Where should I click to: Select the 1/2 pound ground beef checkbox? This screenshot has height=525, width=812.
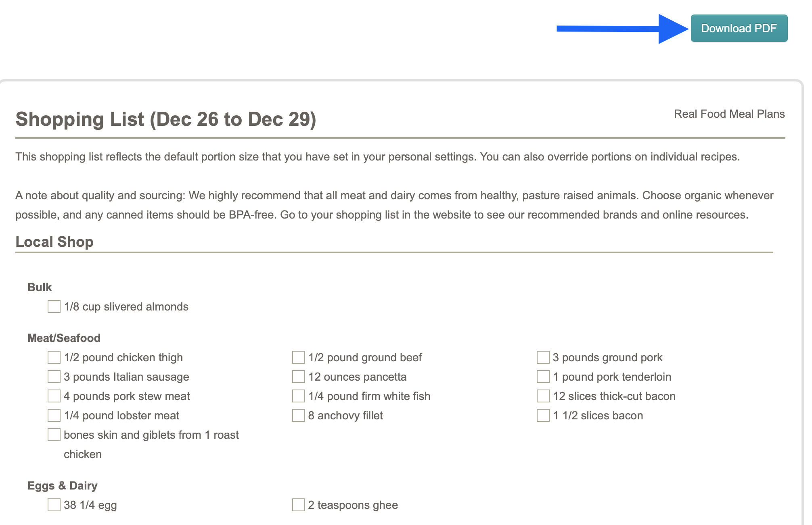tap(299, 357)
